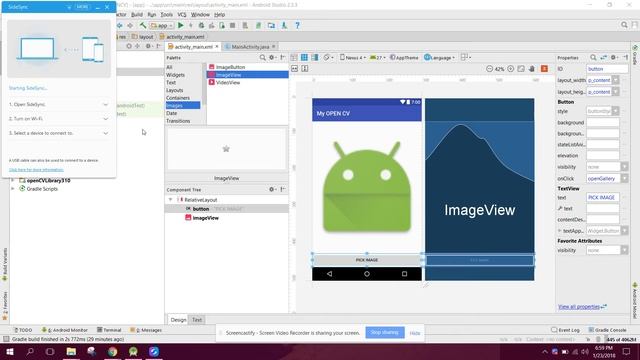The image size is (640, 360).
Task: Open the onClick dropdown arrow
Action: point(624,178)
